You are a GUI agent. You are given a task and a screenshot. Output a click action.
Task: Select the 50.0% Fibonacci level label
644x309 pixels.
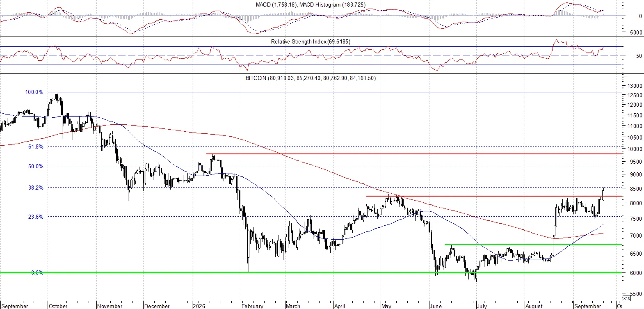pos(36,166)
